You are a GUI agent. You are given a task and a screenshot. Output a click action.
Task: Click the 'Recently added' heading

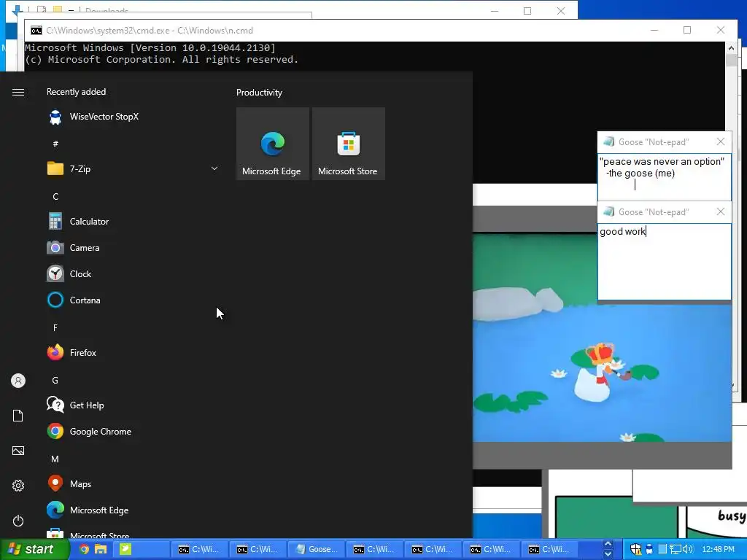pyautogui.click(x=76, y=92)
